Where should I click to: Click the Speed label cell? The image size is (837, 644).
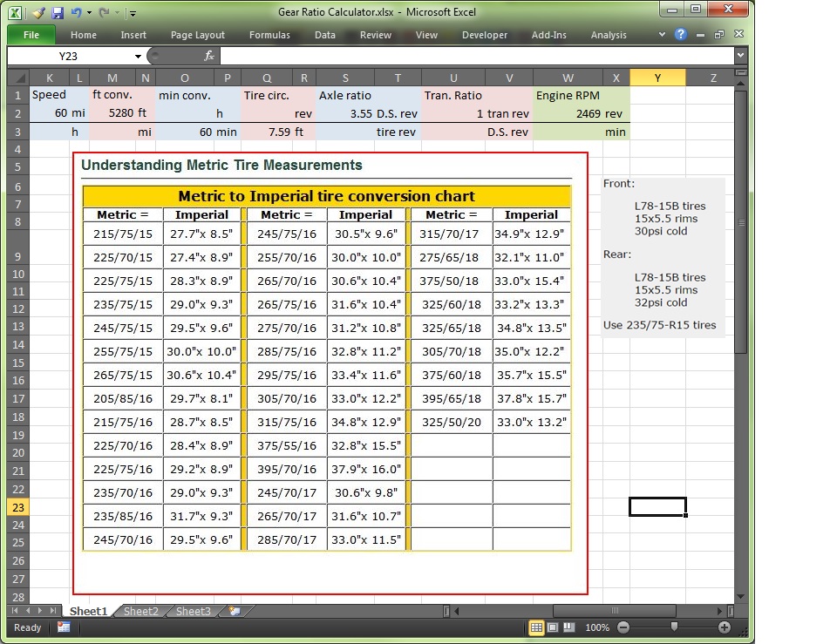pos(49,95)
